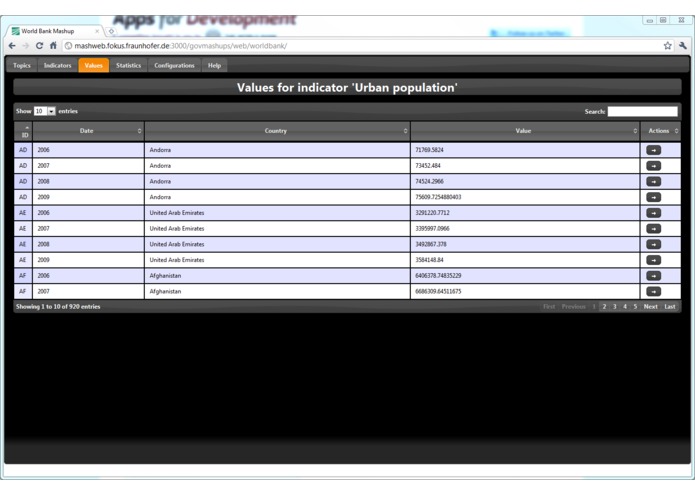
Task: Select the World Bank Mashup browser tab
Action: pyautogui.click(x=55, y=31)
